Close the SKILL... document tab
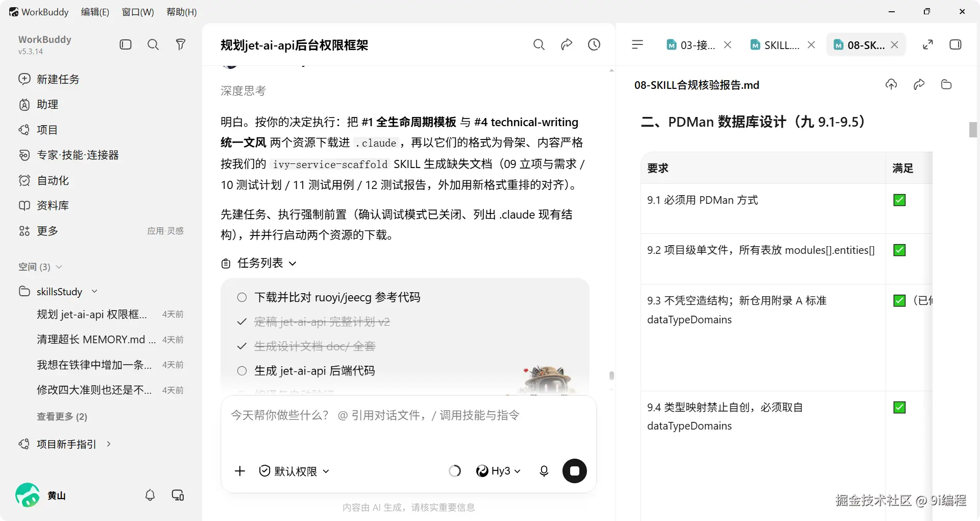This screenshot has width=980, height=521. [x=811, y=45]
